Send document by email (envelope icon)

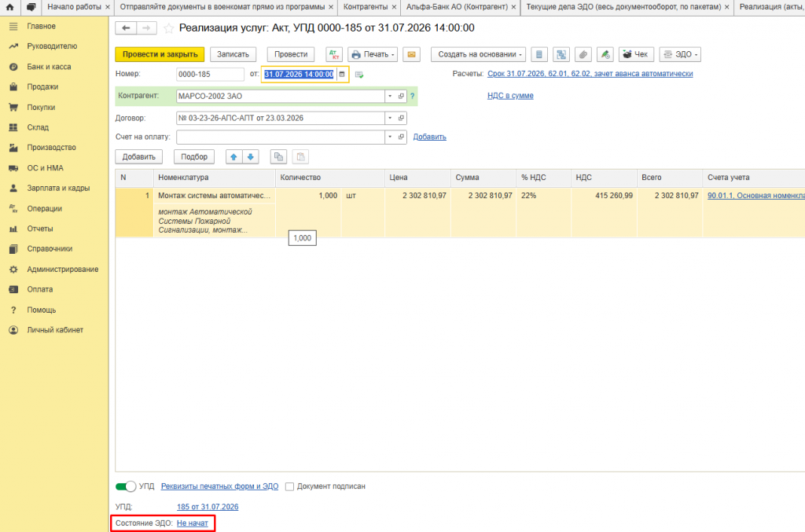click(412, 54)
